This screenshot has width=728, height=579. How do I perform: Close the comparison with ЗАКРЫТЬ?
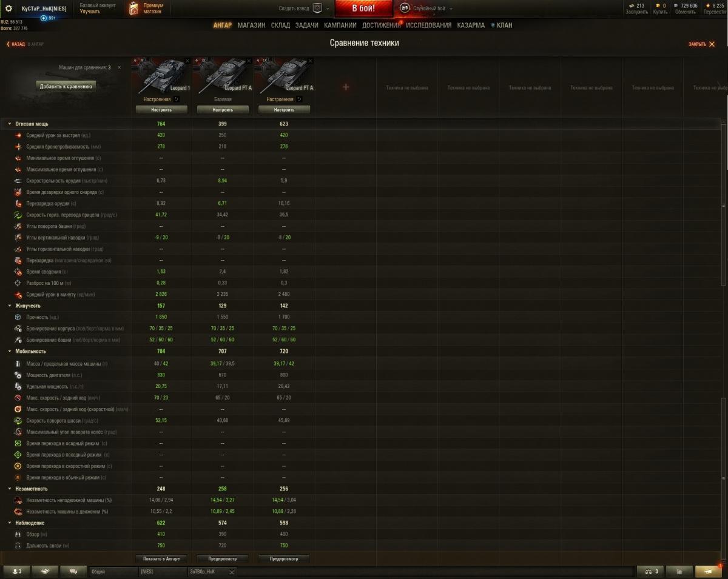pos(702,44)
